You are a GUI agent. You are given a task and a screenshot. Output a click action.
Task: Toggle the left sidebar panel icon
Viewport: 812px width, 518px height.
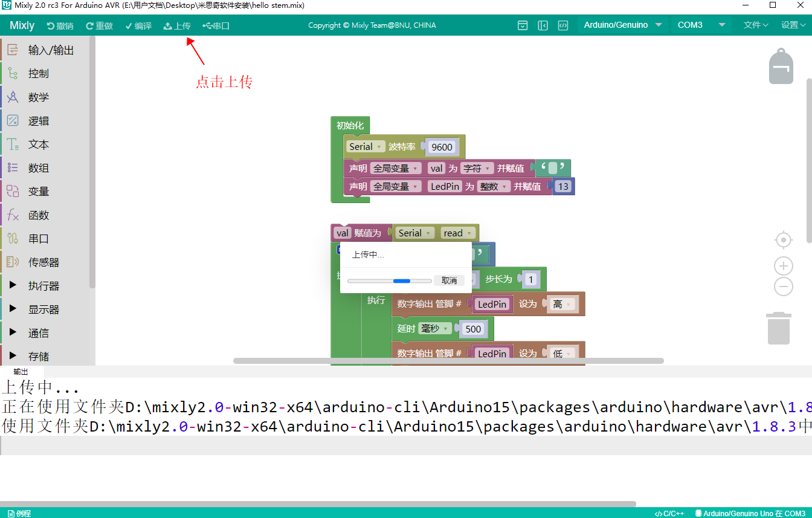point(543,25)
